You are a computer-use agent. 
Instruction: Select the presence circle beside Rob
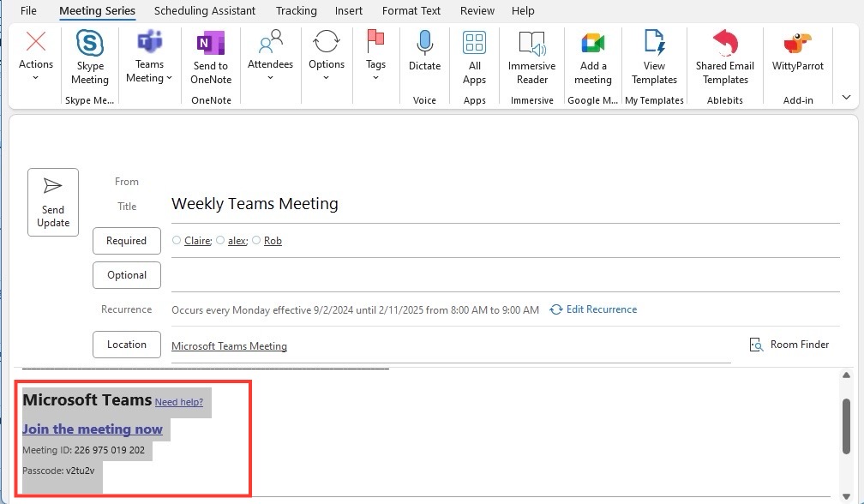pyautogui.click(x=256, y=240)
